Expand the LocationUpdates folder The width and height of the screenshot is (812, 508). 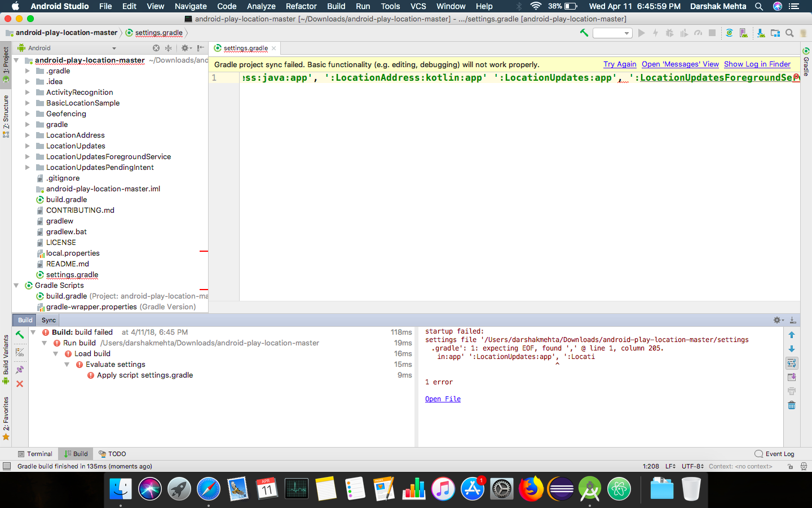[27, 146]
